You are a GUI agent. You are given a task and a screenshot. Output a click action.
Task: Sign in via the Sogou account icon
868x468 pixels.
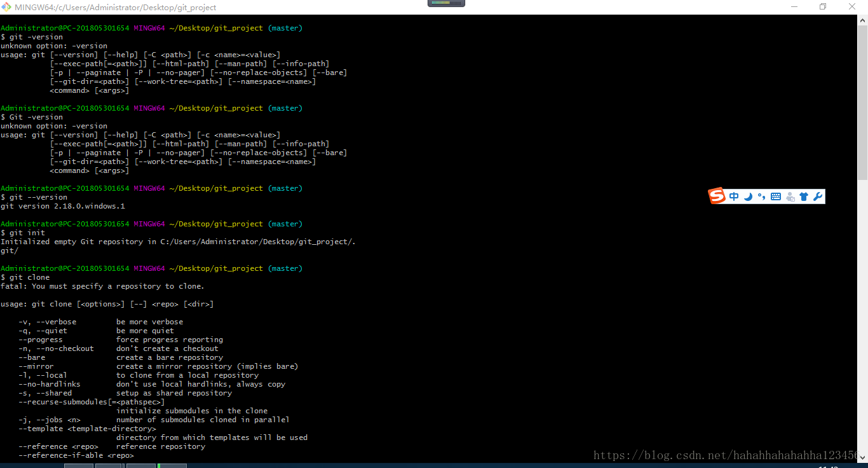tap(790, 196)
